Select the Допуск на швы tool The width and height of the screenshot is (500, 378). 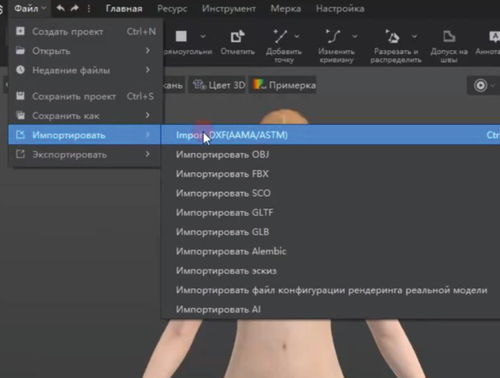click(x=449, y=36)
